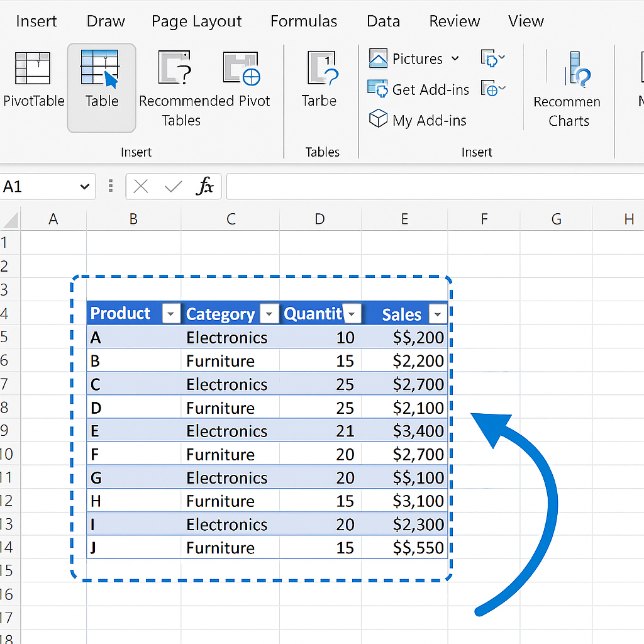
Task: Confirm entry with the checkmark icon
Action: [x=174, y=186]
